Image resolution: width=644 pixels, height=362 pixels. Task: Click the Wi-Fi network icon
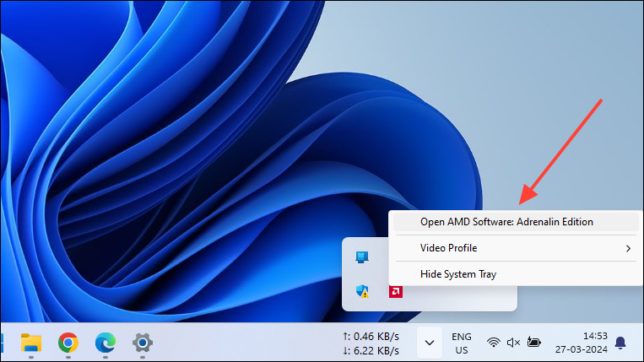click(493, 343)
